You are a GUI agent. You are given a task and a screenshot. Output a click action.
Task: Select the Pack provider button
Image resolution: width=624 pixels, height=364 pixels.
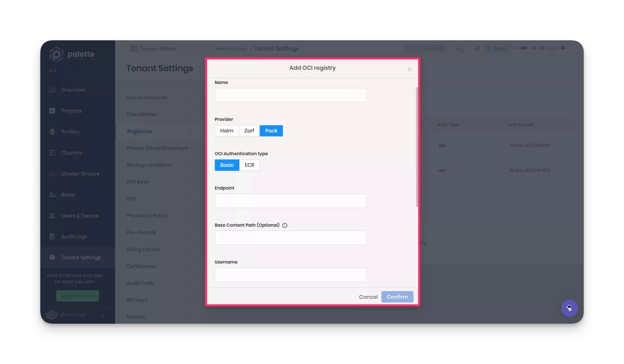point(271,131)
